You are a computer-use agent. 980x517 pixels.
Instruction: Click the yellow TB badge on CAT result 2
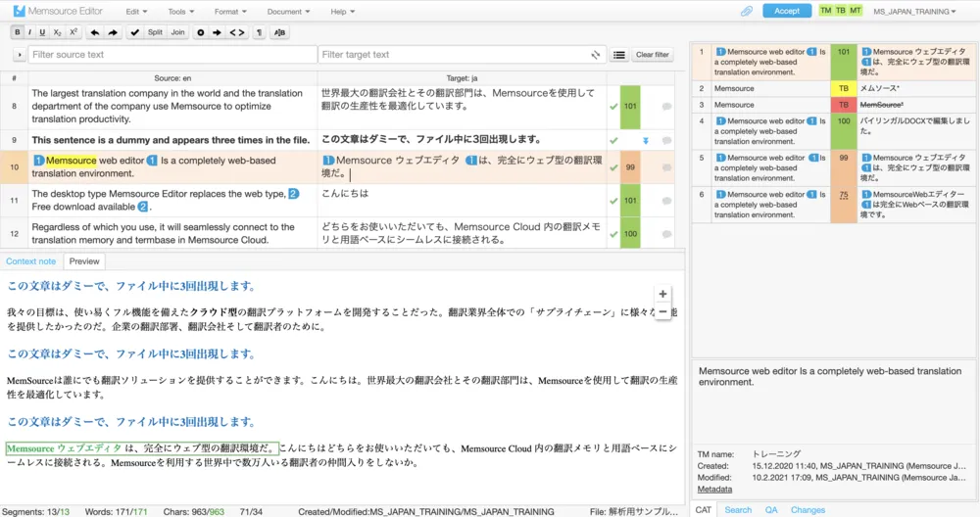pos(843,89)
